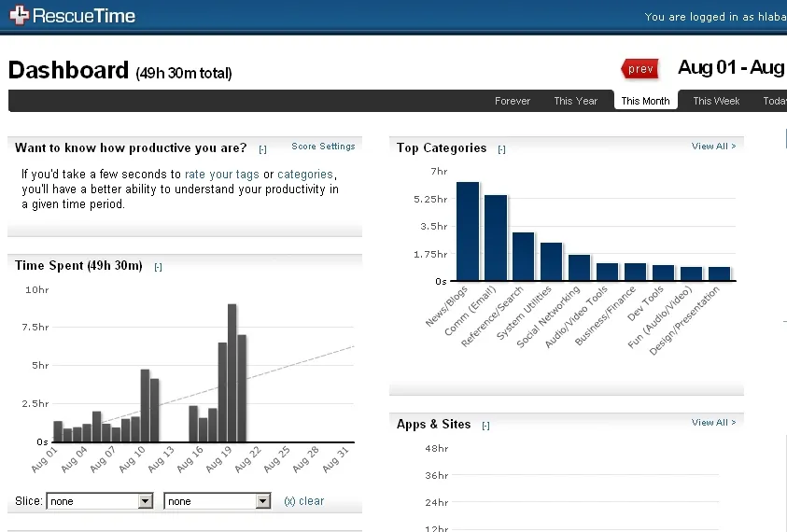Screen dimensions: 787x532
Task: Select the This Week tab
Action: tap(716, 101)
